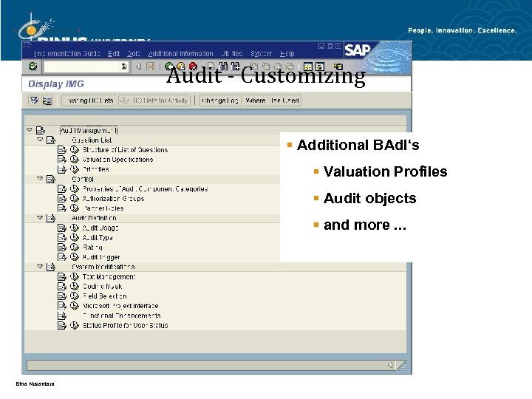This screenshot has height=399, width=532.
Task: Open the Utilities menu
Action: click(x=232, y=54)
